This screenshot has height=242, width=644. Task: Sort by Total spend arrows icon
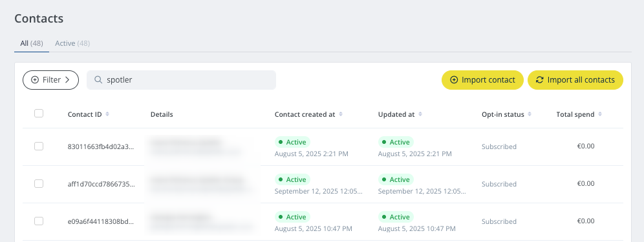pyautogui.click(x=600, y=114)
